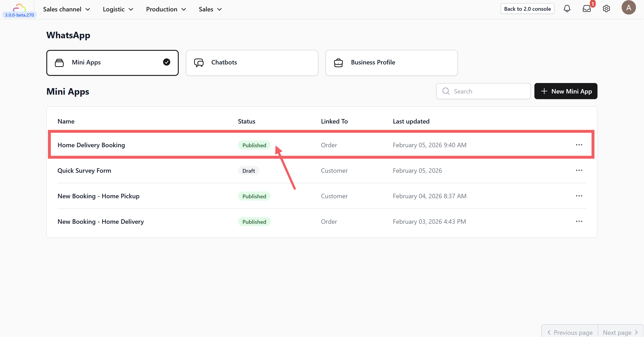The image size is (644, 337).
Task: Open the inbox with red badge
Action: (587, 9)
